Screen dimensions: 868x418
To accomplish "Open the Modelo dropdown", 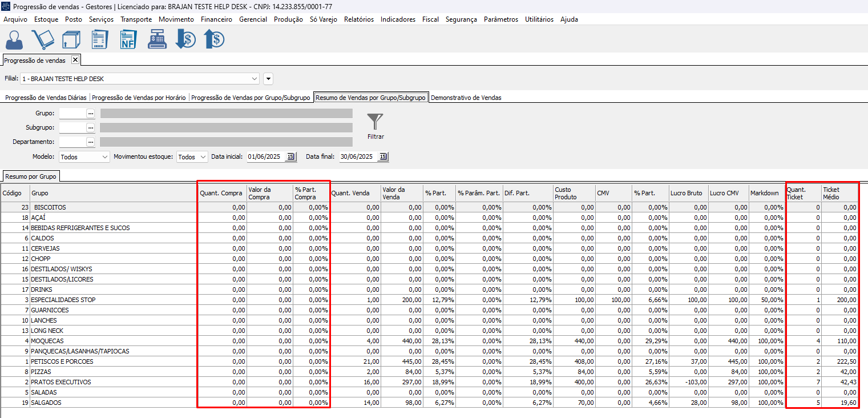I will pyautogui.click(x=104, y=156).
